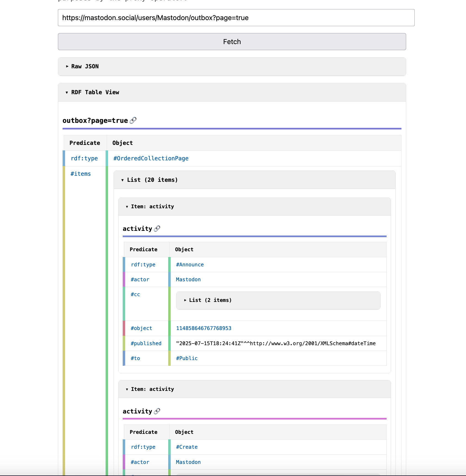Open the #OrderedCollectionPage type link
Viewport: 466px width, 476px height.
[x=151, y=158]
